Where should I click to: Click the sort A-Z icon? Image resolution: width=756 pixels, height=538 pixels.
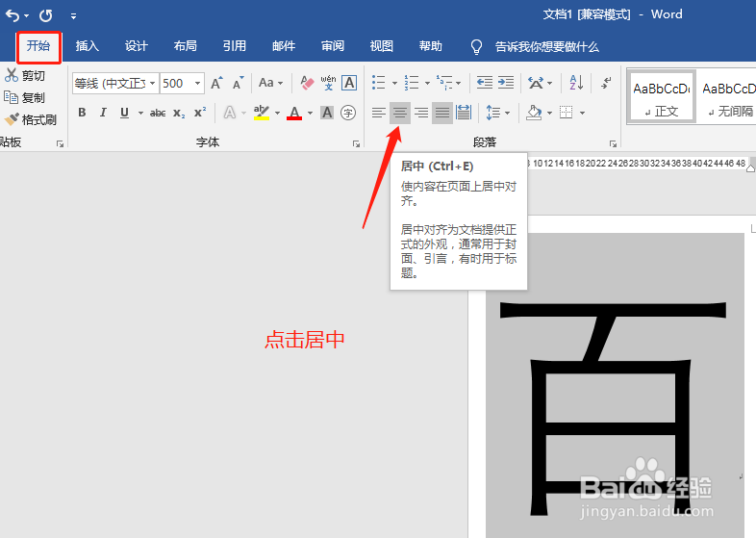(x=576, y=83)
